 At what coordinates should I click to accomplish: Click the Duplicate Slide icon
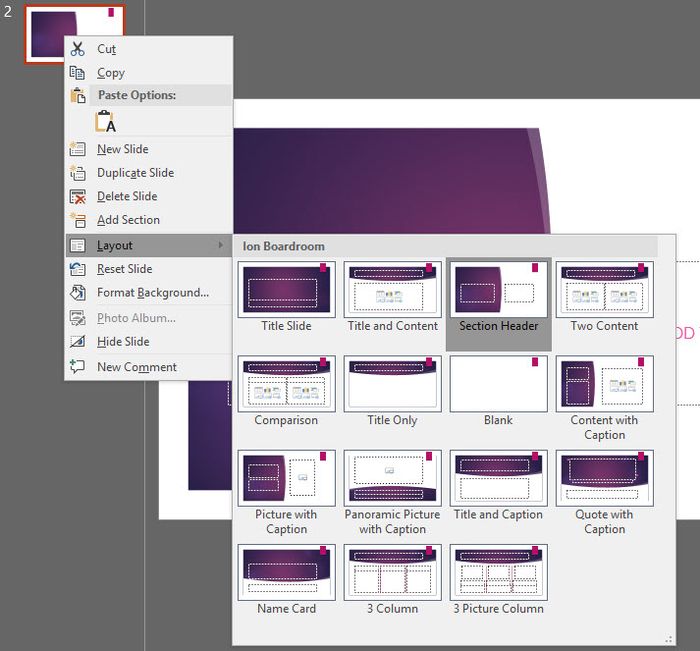pyautogui.click(x=77, y=172)
